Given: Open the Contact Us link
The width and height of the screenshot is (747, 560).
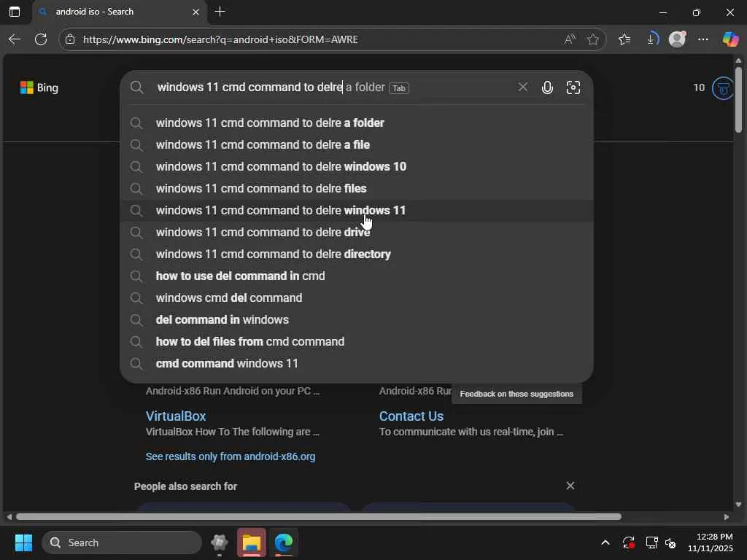Looking at the screenshot, I should (x=411, y=416).
